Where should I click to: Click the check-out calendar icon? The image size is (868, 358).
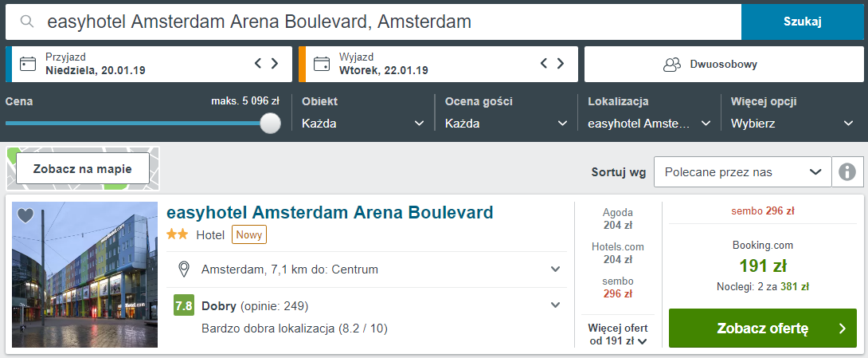click(322, 64)
